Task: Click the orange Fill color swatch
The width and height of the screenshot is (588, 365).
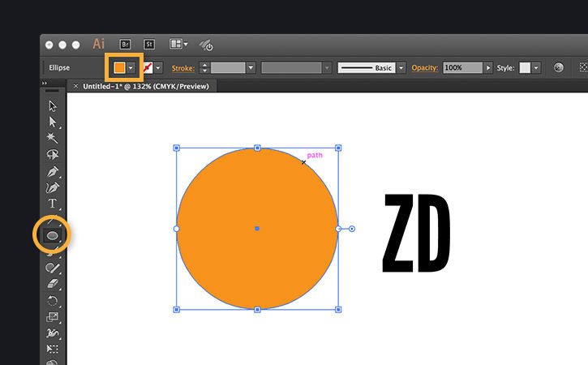Action: click(119, 67)
